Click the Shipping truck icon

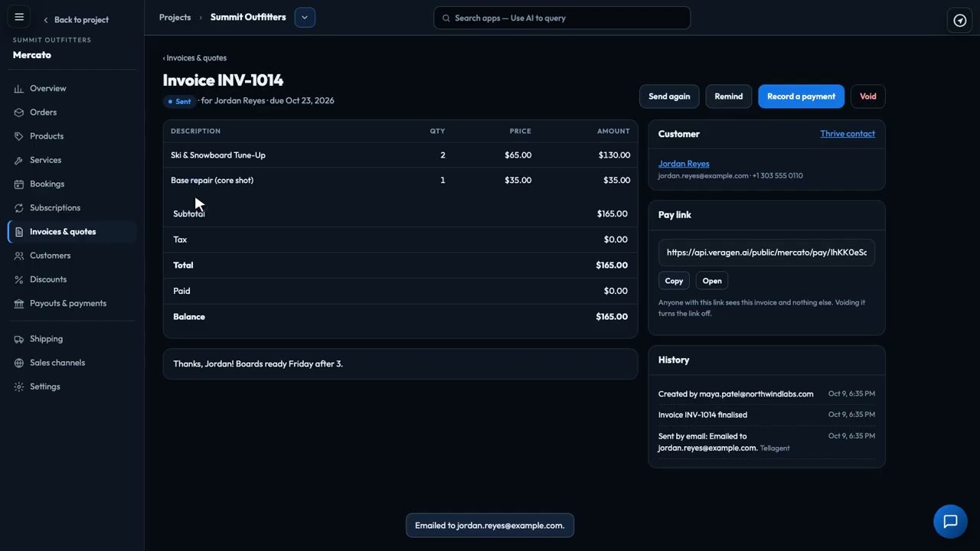click(19, 339)
